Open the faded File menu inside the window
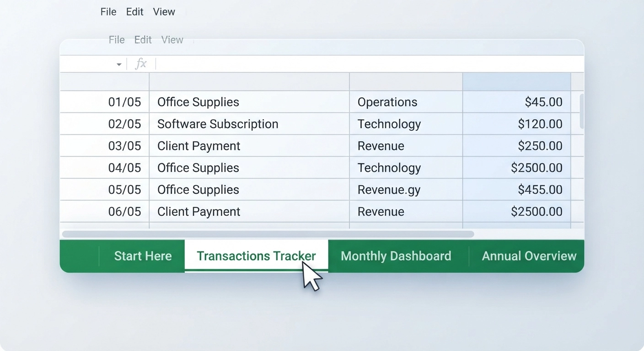This screenshot has height=351, width=644. point(117,40)
